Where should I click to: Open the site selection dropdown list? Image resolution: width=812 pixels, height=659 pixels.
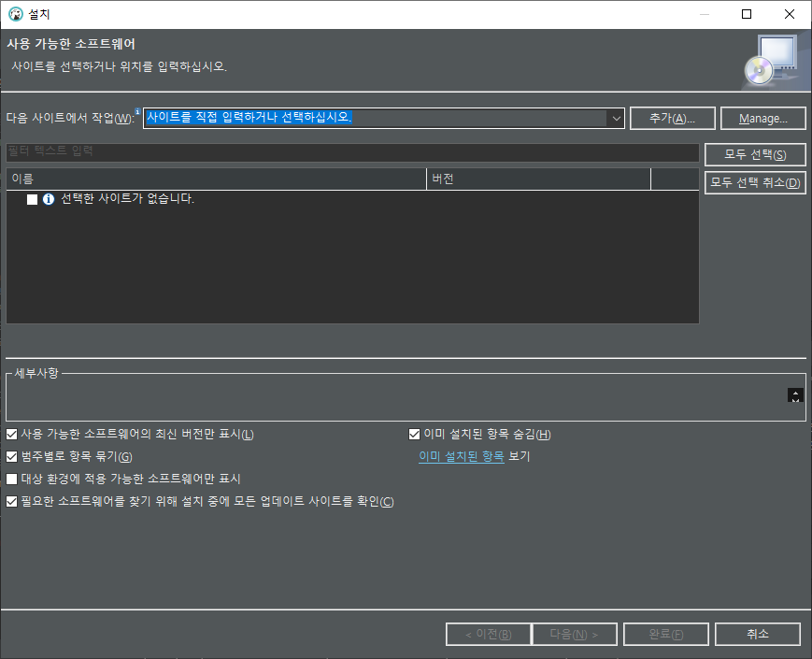(615, 118)
